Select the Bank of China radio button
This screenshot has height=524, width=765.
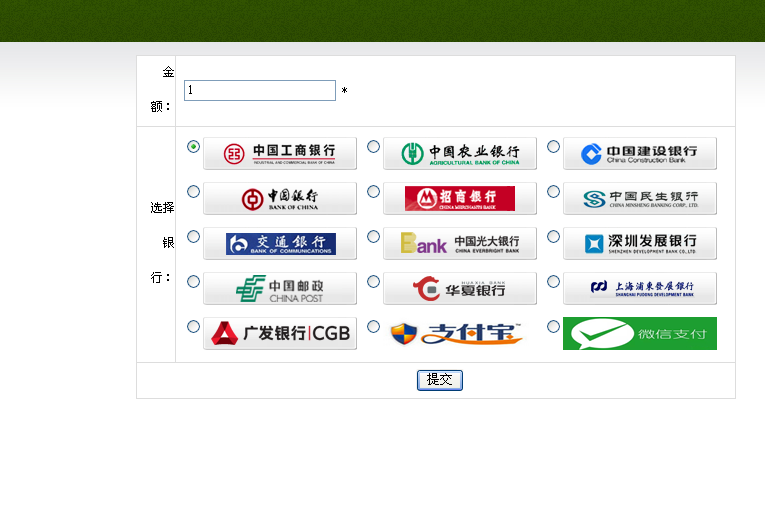point(193,191)
